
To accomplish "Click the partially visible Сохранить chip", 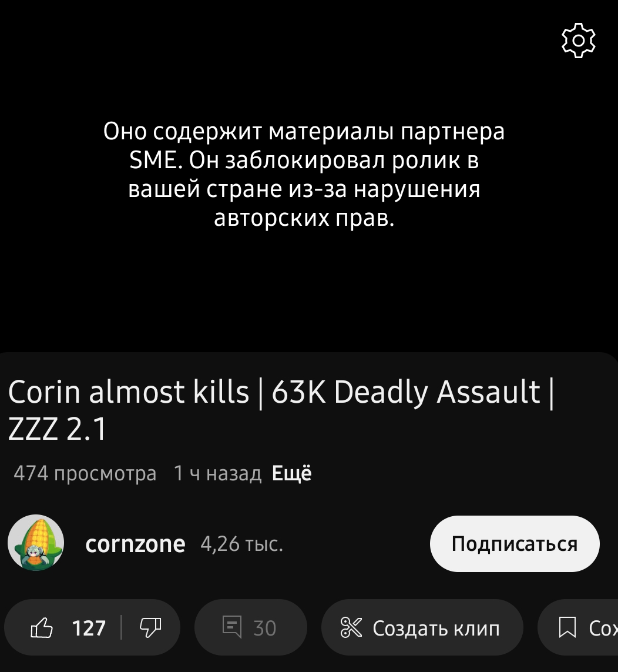I will point(578,627).
